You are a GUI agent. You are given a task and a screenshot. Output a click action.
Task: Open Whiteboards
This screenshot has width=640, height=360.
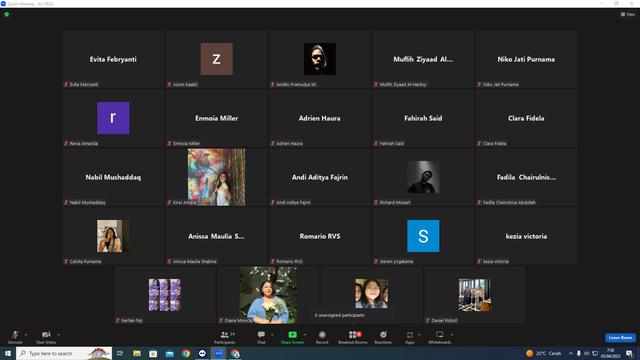pos(440,337)
